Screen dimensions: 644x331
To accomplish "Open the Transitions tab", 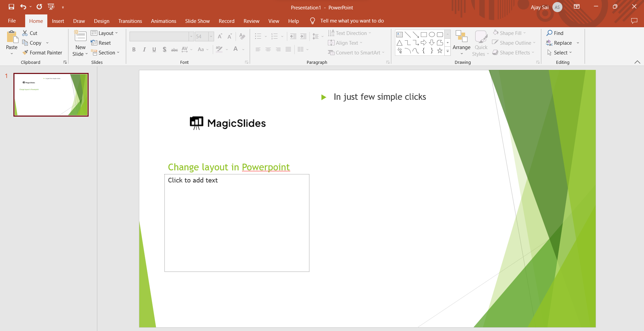I will click(x=130, y=21).
